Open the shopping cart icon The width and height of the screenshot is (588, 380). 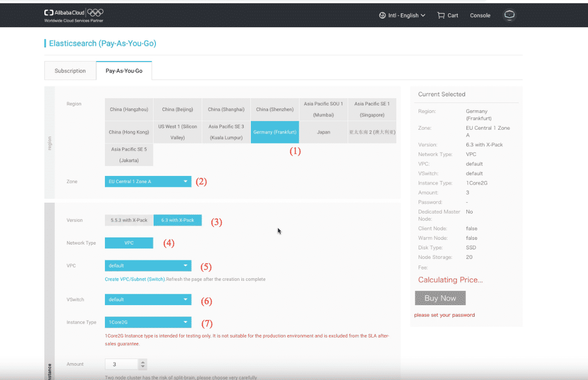point(441,15)
